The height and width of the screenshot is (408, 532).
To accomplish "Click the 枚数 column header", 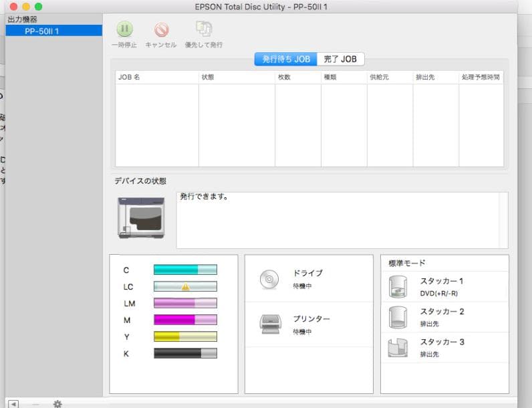I will [298, 77].
